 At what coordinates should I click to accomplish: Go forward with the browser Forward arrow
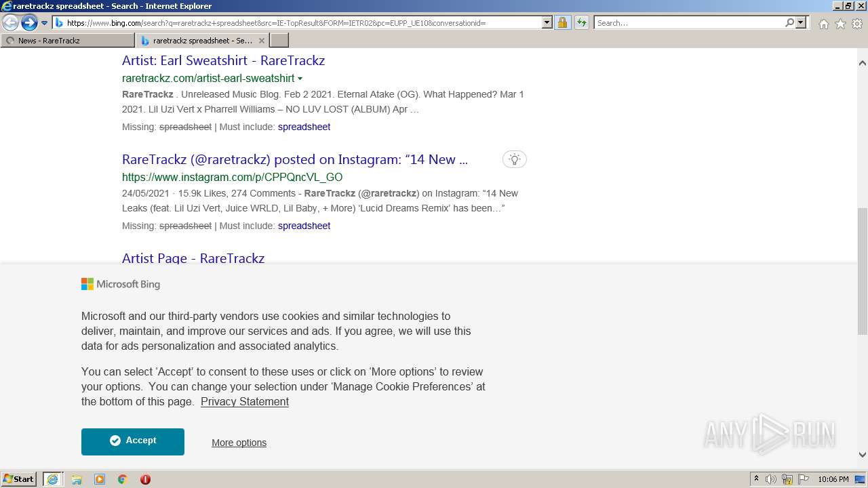point(28,22)
